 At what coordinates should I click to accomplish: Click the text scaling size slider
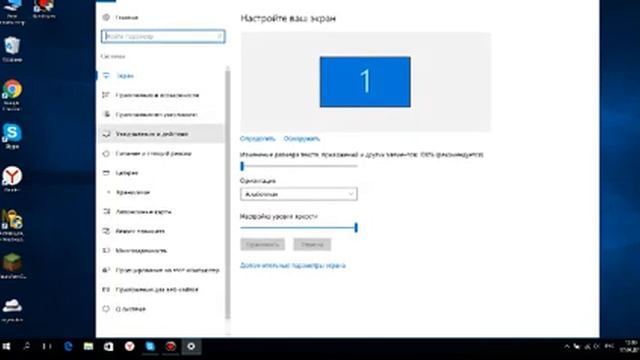(299, 166)
